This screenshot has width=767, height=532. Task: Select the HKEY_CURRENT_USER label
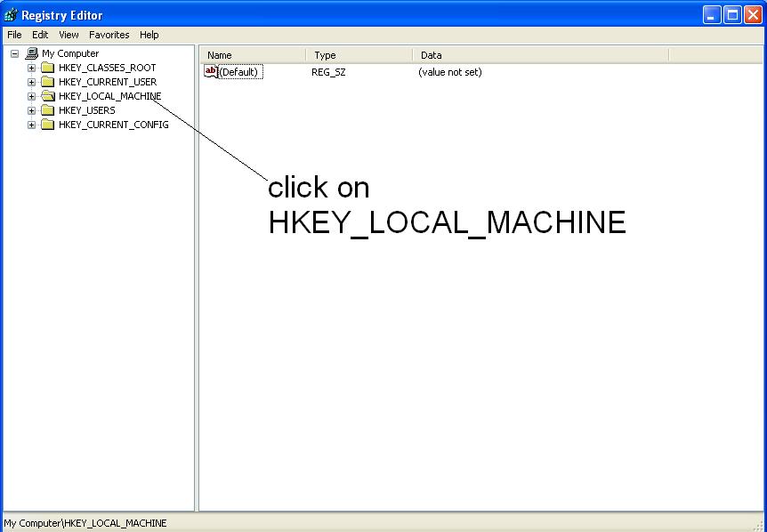pos(108,82)
